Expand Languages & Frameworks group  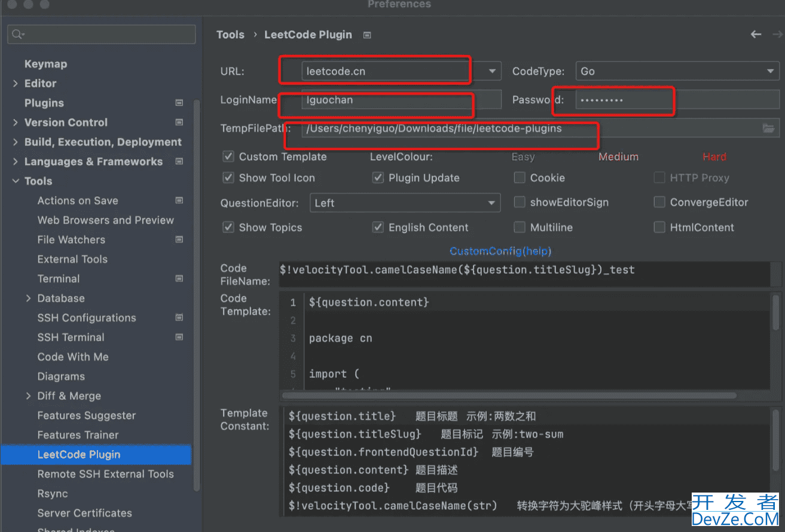(x=16, y=161)
